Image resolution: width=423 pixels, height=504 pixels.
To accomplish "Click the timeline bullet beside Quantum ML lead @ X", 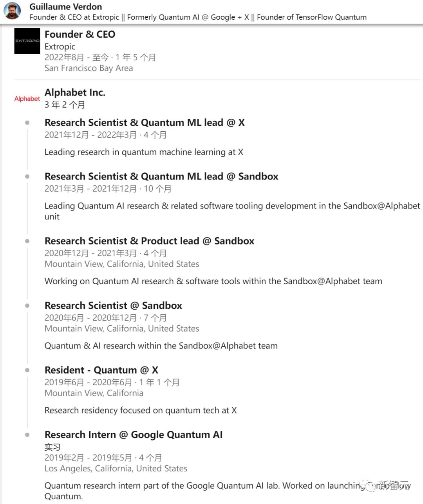I will [27, 123].
